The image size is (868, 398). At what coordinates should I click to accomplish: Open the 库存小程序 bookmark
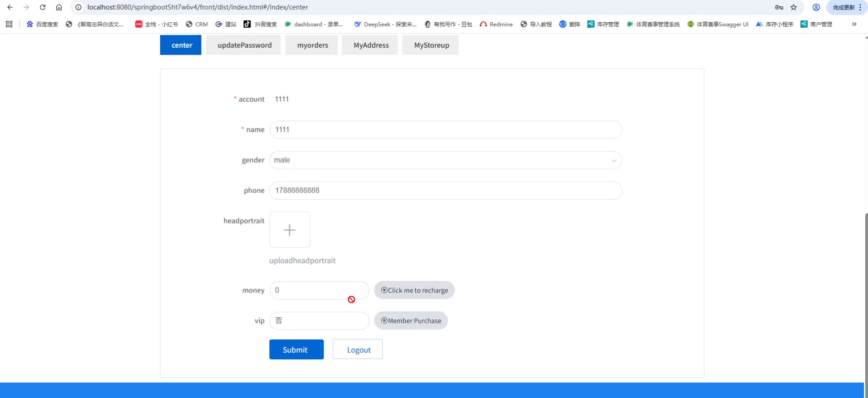[x=774, y=24]
